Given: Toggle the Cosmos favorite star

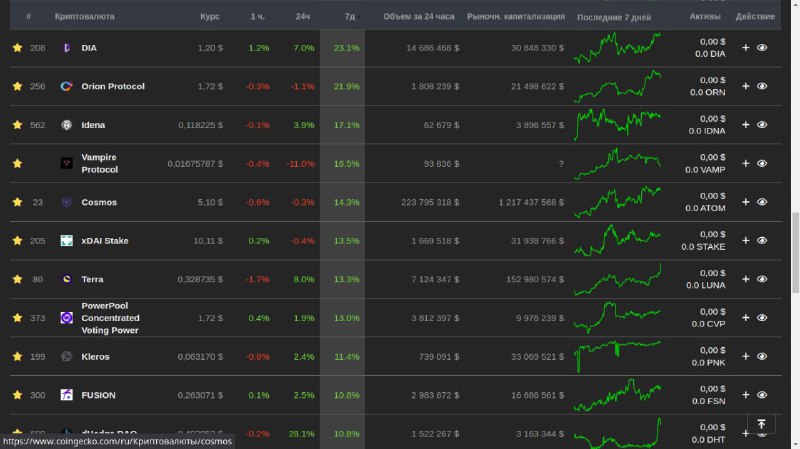Looking at the screenshot, I should click(x=17, y=202).
